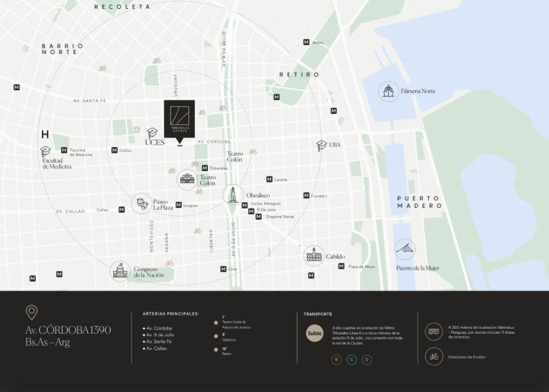Viewport: 549px width, 392px height.
Task: Click the Tribunales metro station marker
Action: [x=205, y=168]
